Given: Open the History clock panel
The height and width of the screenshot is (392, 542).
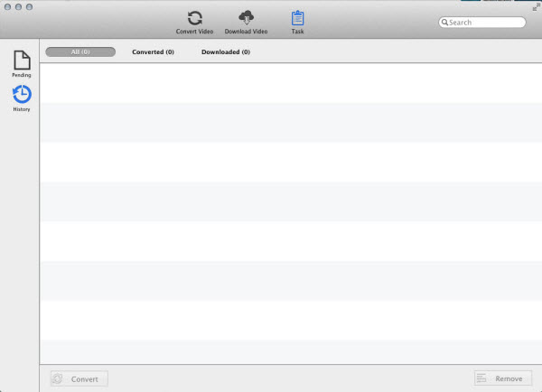Looking at the screenshot, I should point(21,96).
